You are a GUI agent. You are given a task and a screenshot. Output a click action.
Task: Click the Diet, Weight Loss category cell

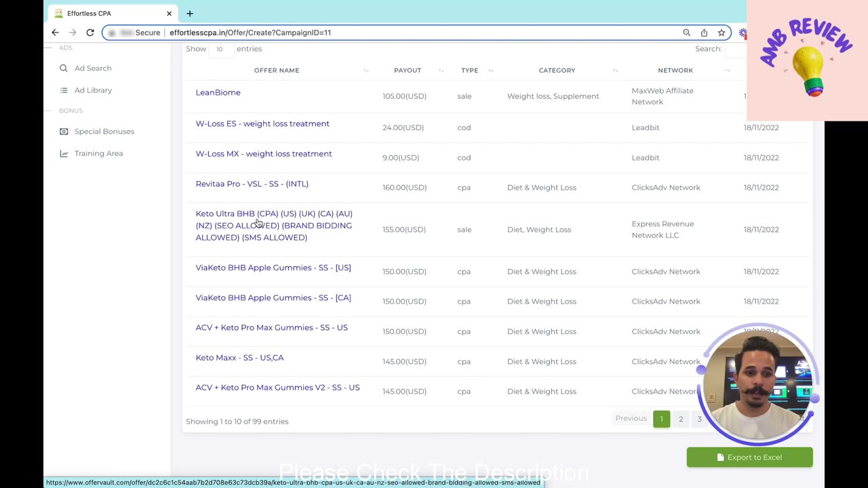539,230
